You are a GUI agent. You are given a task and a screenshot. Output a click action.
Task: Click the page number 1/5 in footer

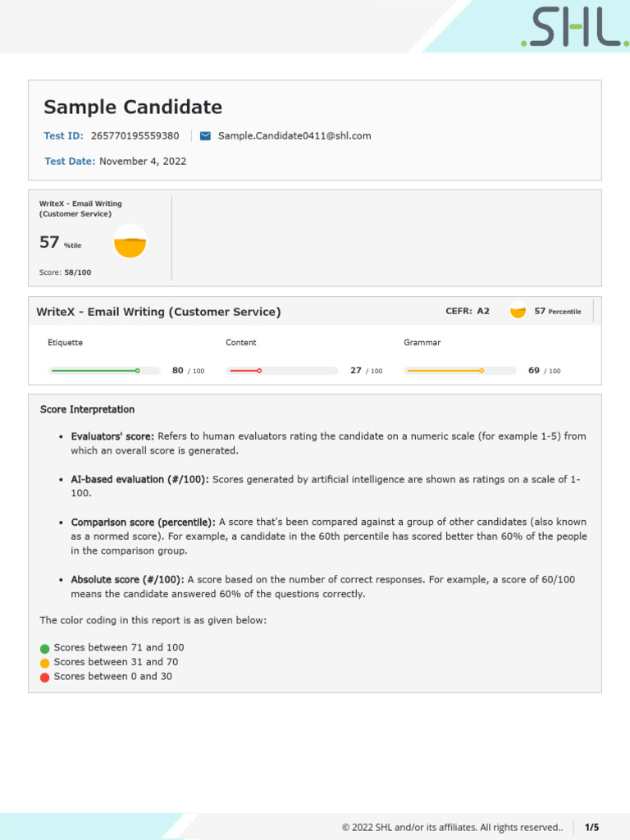[x=591, y=828]
